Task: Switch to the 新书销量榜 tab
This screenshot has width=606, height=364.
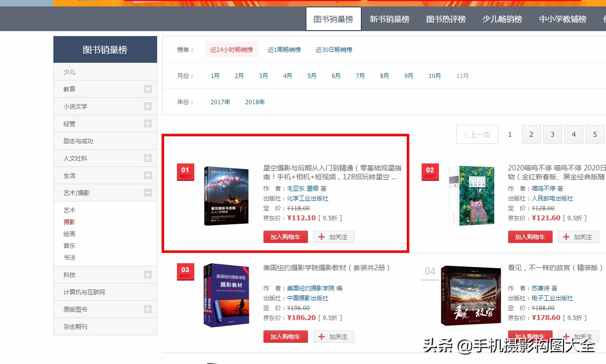Action: 390,18
